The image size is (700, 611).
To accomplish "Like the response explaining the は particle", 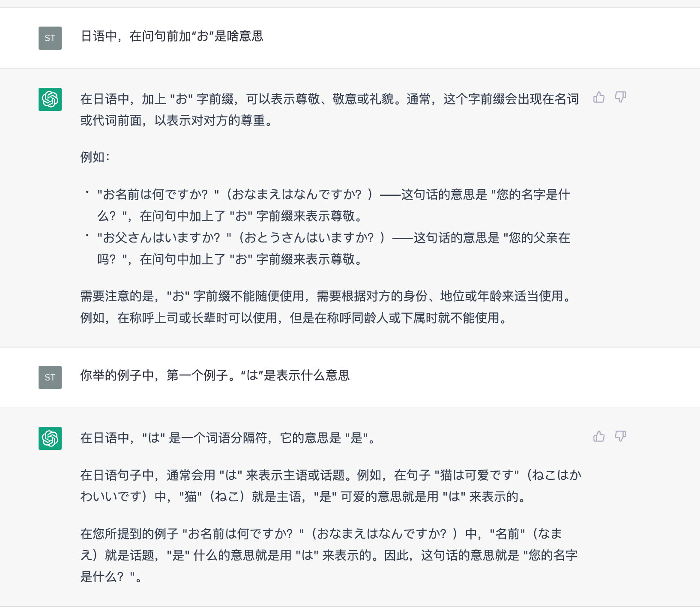I will tap(599, 437).
